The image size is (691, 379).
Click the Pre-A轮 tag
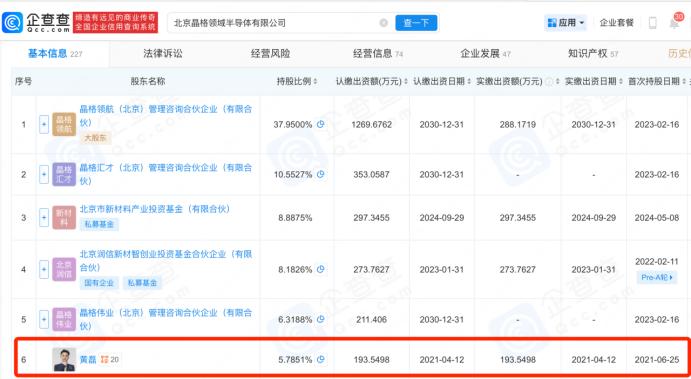pyautogui.click(x=657, y=277)
